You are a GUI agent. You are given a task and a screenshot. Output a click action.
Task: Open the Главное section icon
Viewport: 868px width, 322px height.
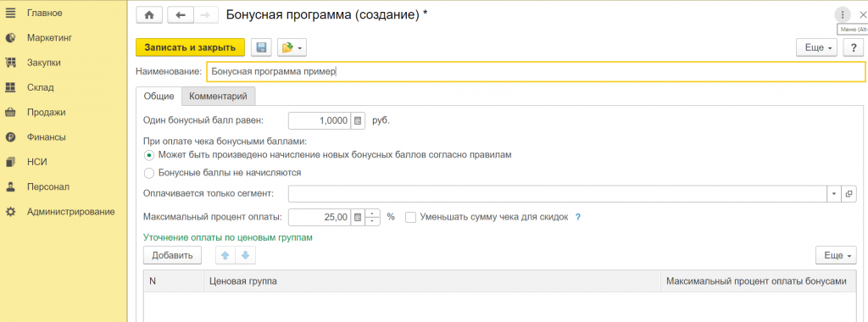10,13
